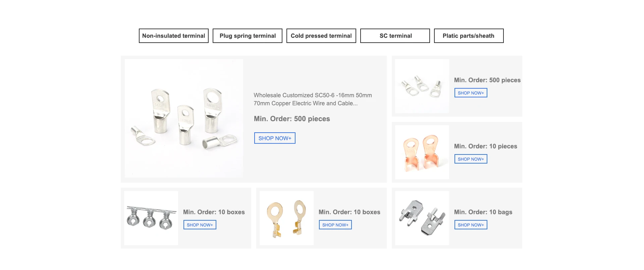Click the Min. Order 10 bags text

point(483,212)
